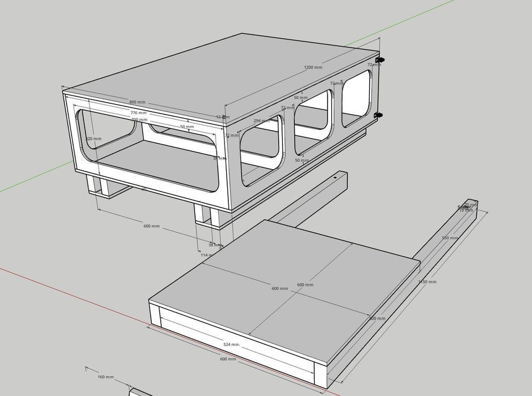Select the 320 mm height dimension label
This screenshot has width=532, height=396.
93,139
